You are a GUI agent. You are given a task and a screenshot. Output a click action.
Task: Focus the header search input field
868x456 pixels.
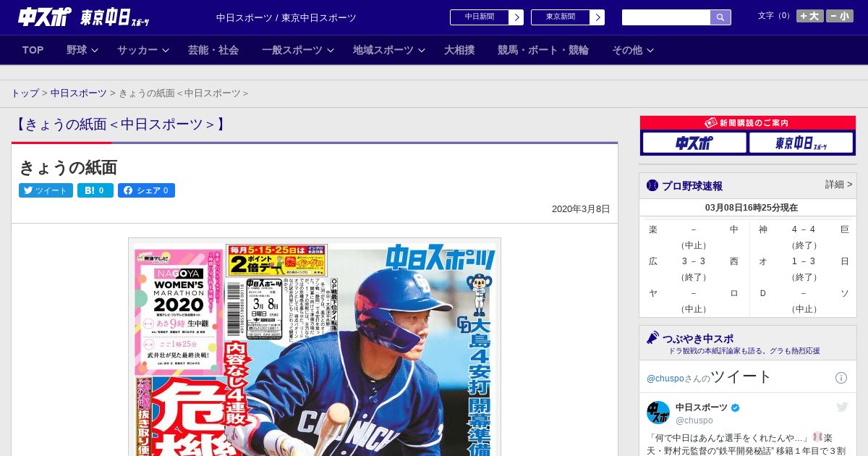666,17
